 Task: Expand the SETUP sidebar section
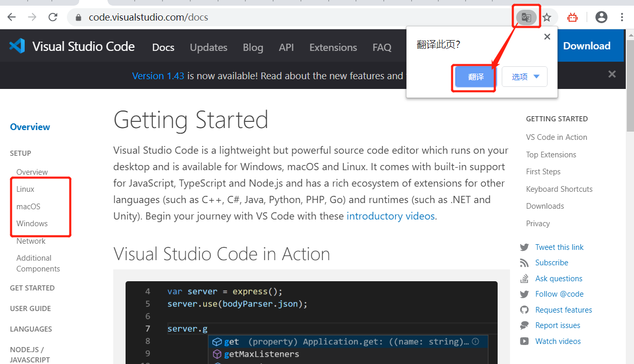coord(21,153)
